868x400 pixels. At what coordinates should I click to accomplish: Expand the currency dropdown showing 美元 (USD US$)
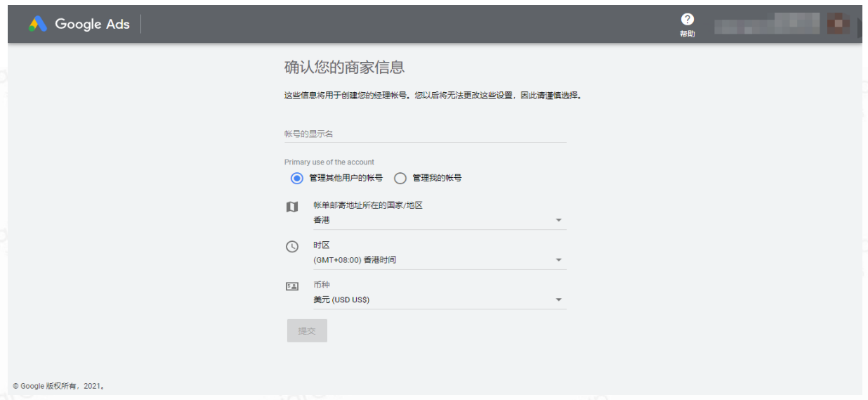[x=439, y=300]
